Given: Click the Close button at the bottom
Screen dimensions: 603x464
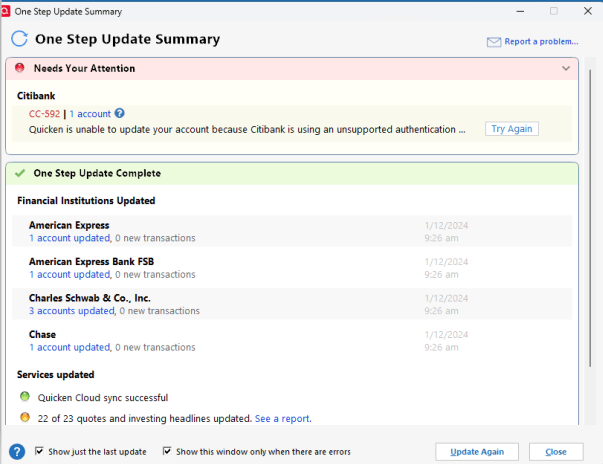Looking at the screenshot, I should tap(556, 452).
